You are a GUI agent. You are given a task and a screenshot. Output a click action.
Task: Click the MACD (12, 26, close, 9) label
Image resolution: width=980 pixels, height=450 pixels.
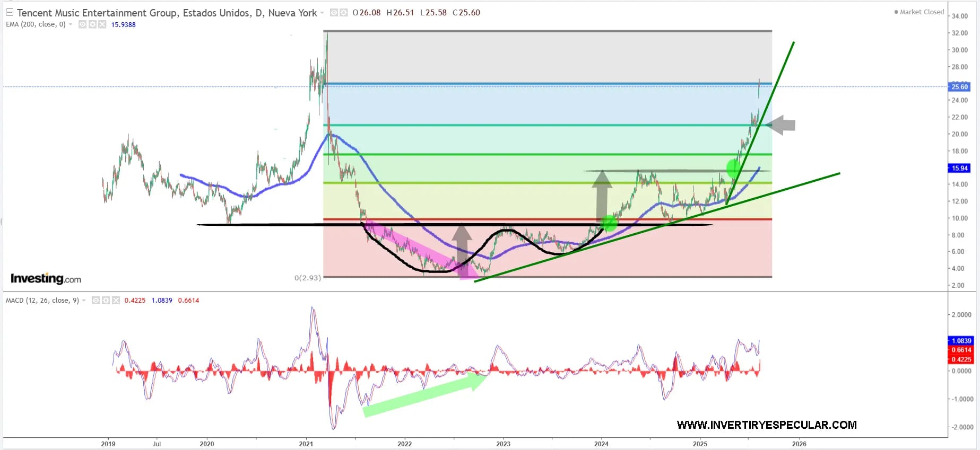tap(42, 301)
